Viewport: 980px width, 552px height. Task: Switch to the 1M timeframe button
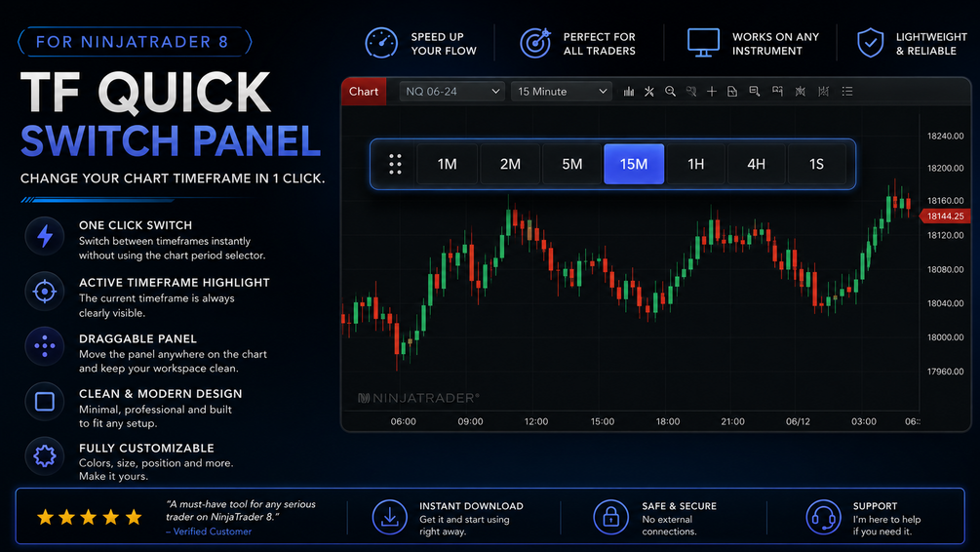click(x=447, y=164)
